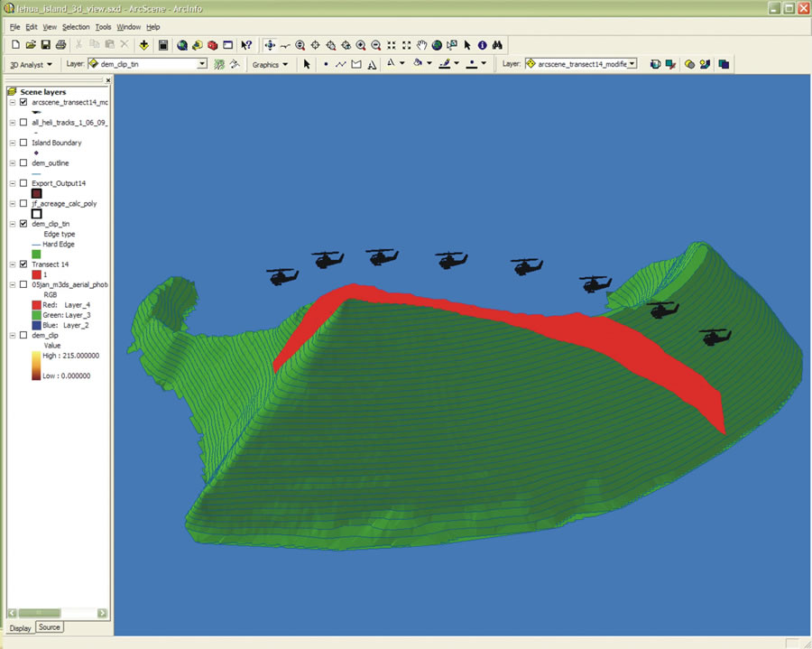Select the Pan hand tool
Image resolution: width=812 pixels, height=649 pixels.
coord(421,45)
